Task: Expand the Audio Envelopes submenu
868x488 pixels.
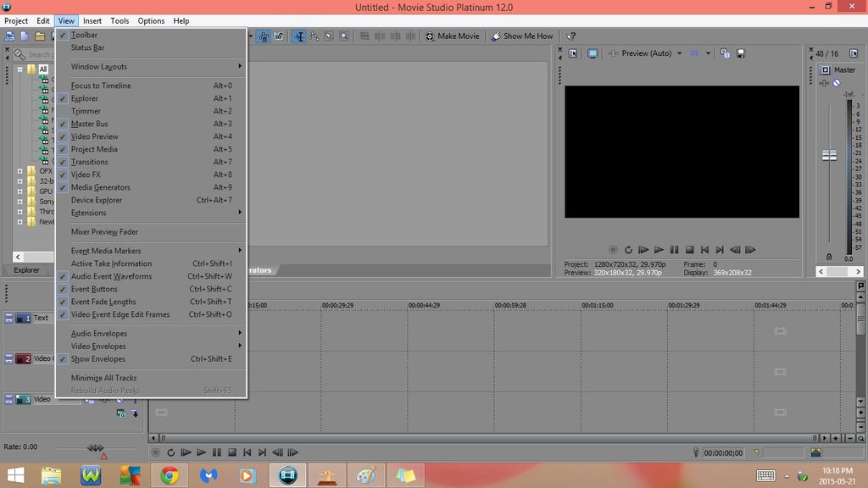Action: pyautogui.click(x=99, y=334)
